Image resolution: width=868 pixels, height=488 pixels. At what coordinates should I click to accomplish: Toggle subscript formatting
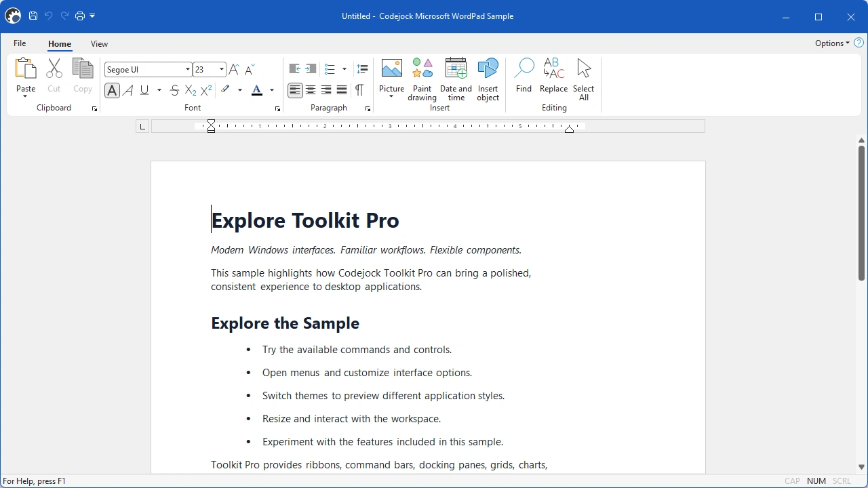click(191, 90)
